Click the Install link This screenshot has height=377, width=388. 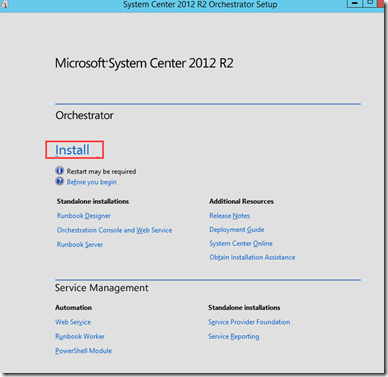(x=72, y=150)
